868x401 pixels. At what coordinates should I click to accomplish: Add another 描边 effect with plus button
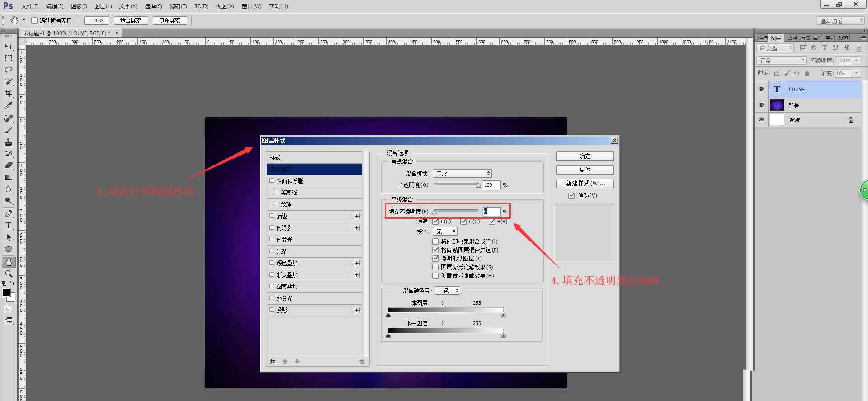[357, 216]
